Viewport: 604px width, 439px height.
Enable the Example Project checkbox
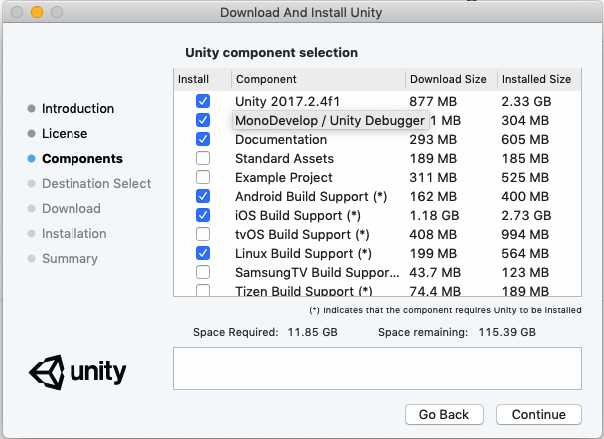click(x=203, y=177)
